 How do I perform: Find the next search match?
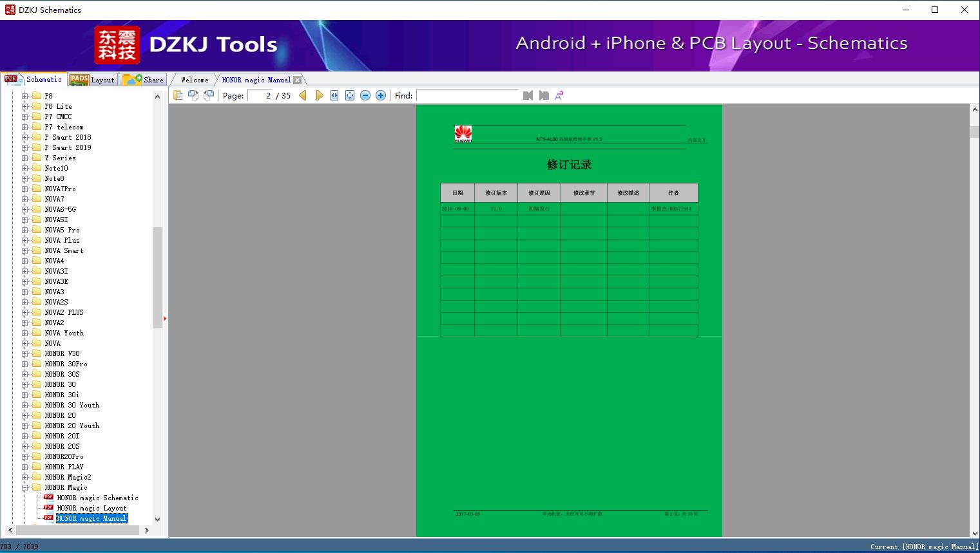coord(544,95)
